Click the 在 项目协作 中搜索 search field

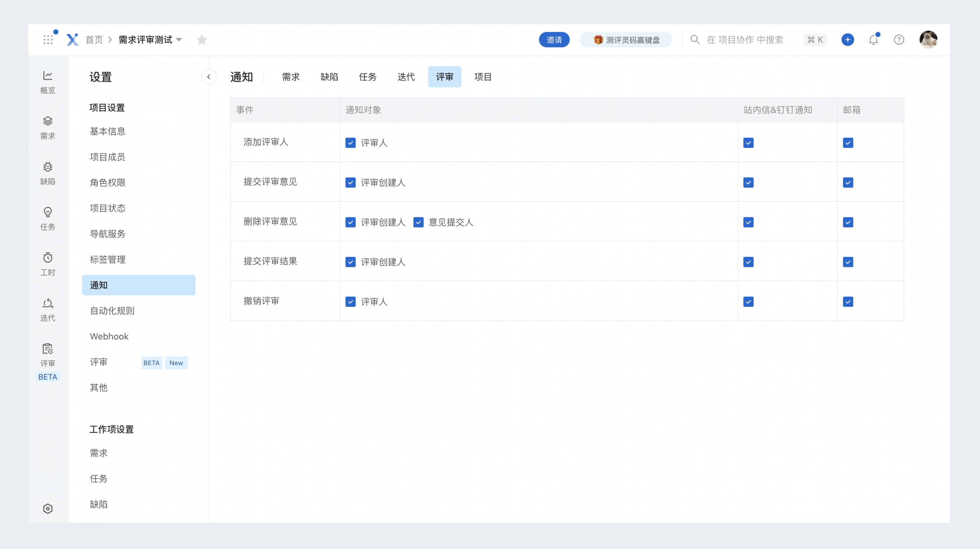coord(745,39)
